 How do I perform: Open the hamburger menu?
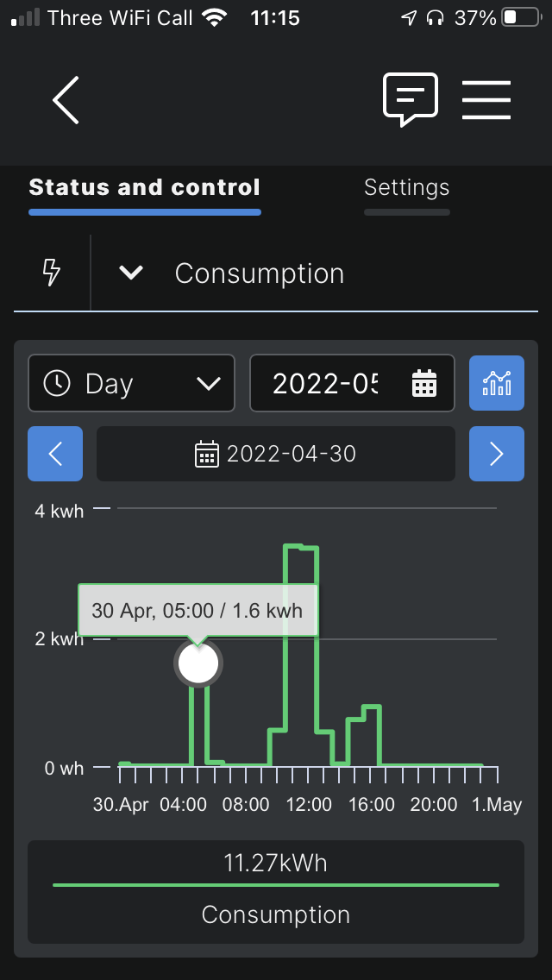486,100
